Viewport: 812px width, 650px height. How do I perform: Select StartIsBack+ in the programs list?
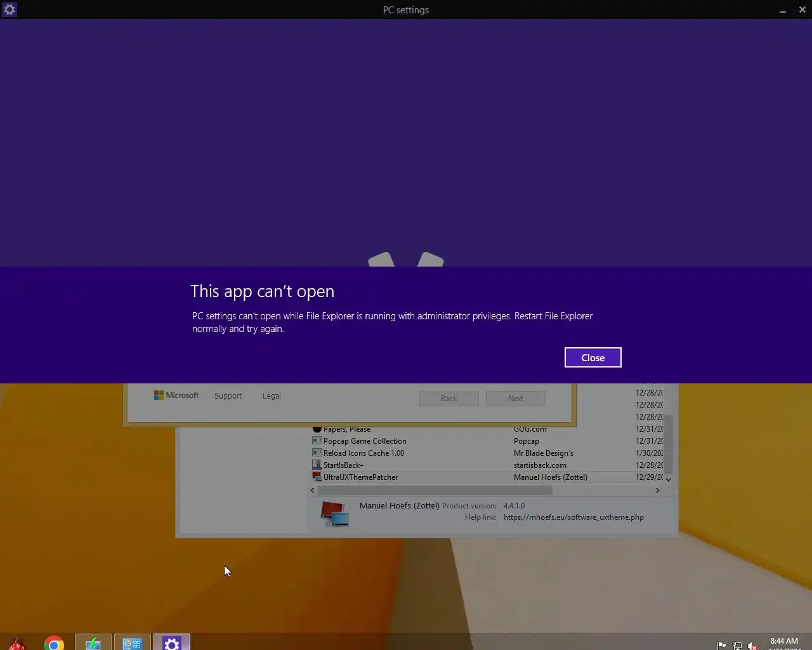[343, 465]
